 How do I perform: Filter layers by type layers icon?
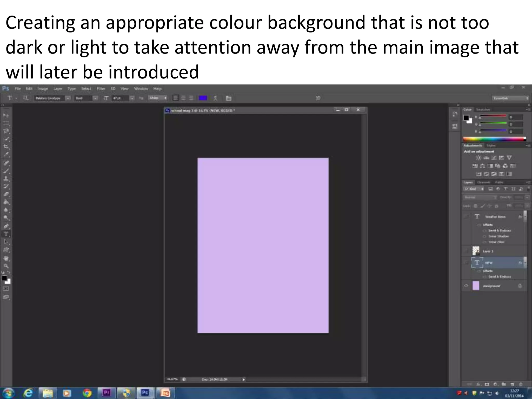tap(506, 189)
